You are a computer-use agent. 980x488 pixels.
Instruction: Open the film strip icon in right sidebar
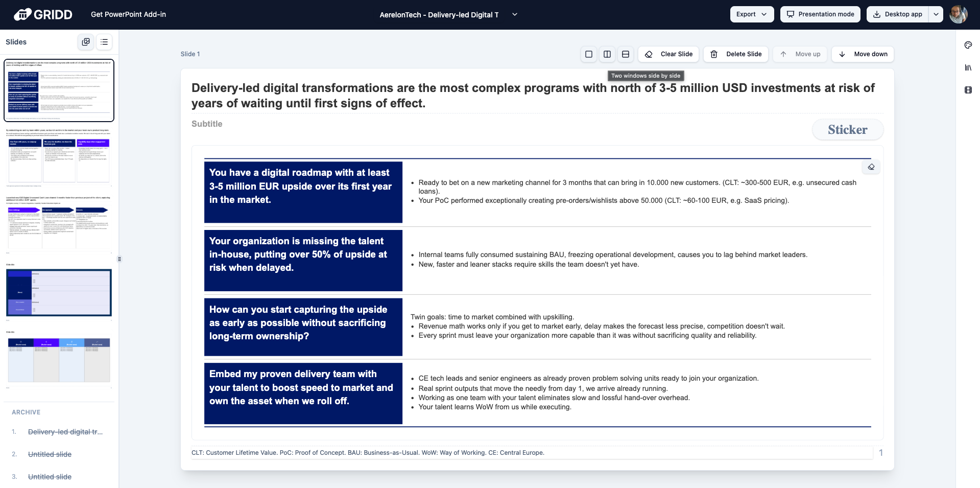pos(968,90)
